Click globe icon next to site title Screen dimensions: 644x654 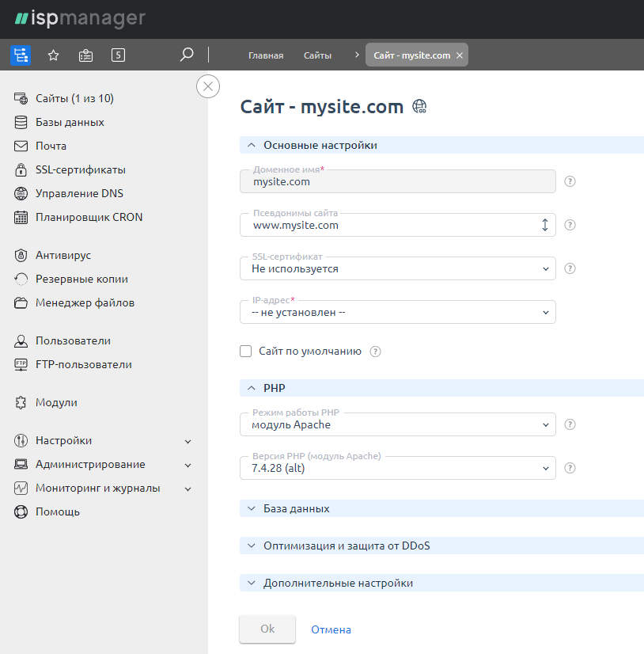pyautogui.click(x=419, y=107)
